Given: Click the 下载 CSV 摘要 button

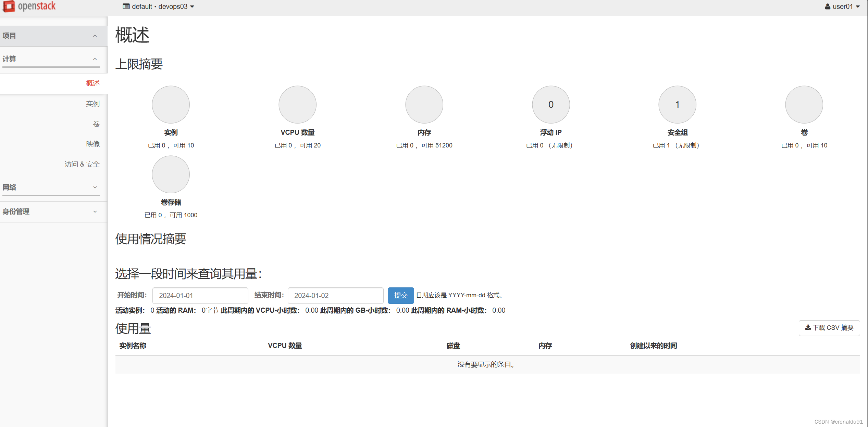Looking at the screenshot, I should [829, 328].
